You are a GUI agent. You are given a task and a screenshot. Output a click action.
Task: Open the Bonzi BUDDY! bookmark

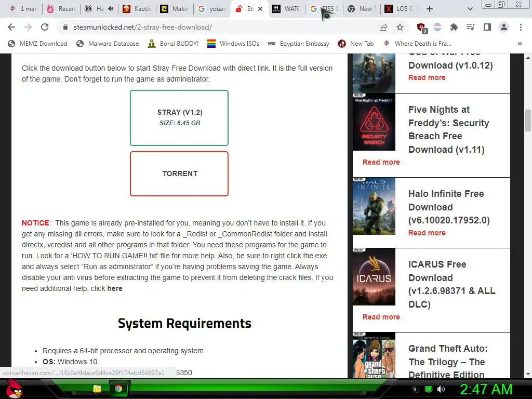[x=173, y=44]
